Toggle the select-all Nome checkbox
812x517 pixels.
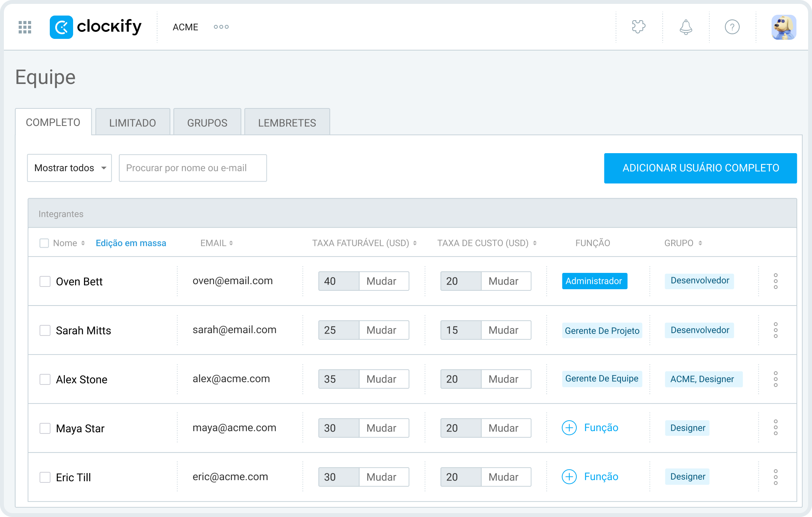click(x=44, y=243)
